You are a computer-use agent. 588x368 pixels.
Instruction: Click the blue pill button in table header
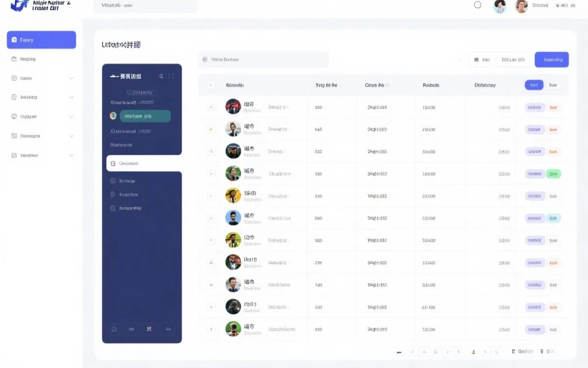pyautogui.click(x=534, y=85)
